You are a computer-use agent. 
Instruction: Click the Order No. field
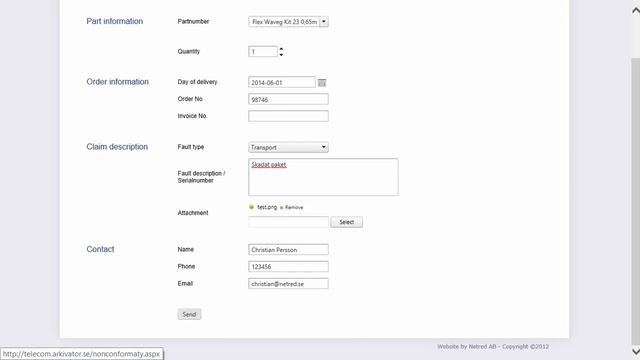(x=288, y=99)
